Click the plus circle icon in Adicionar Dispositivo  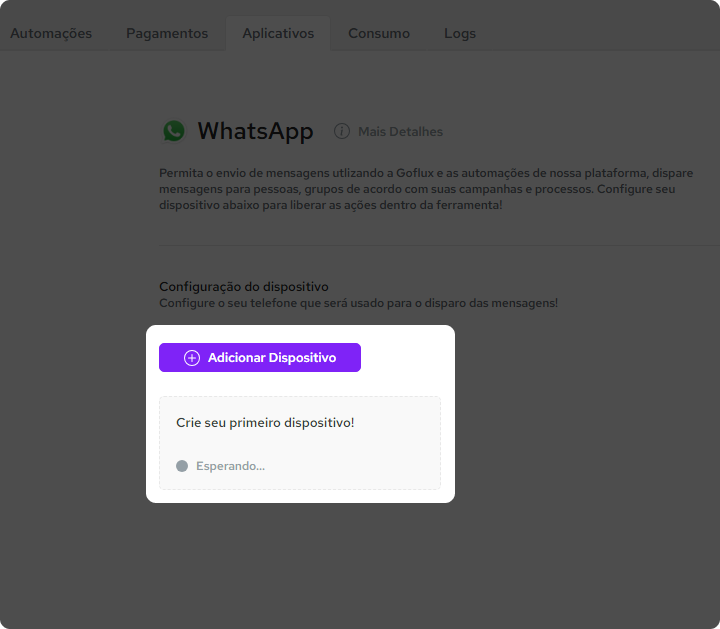[x=192, y=358]
